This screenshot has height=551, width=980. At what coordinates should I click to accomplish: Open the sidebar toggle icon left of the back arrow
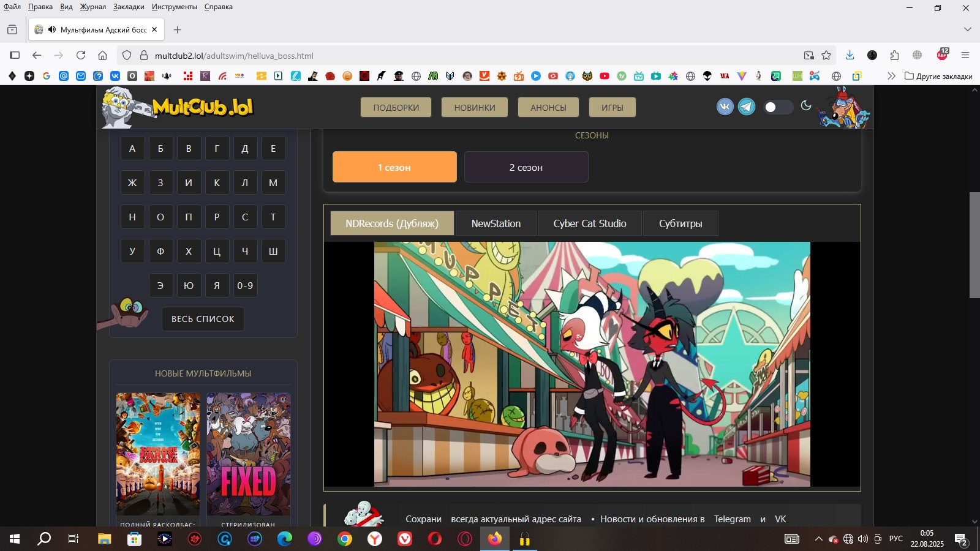(15, 55)
